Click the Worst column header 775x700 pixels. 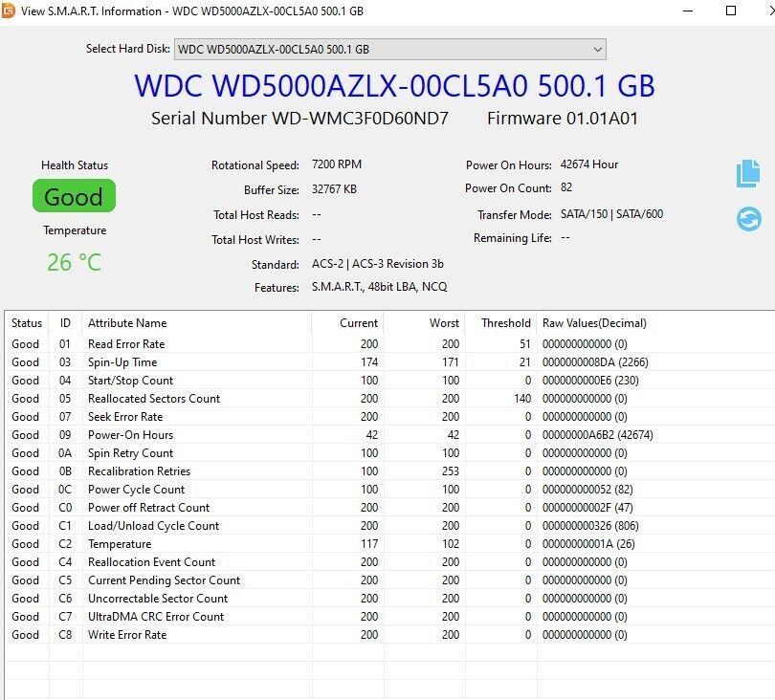point(425,323)
